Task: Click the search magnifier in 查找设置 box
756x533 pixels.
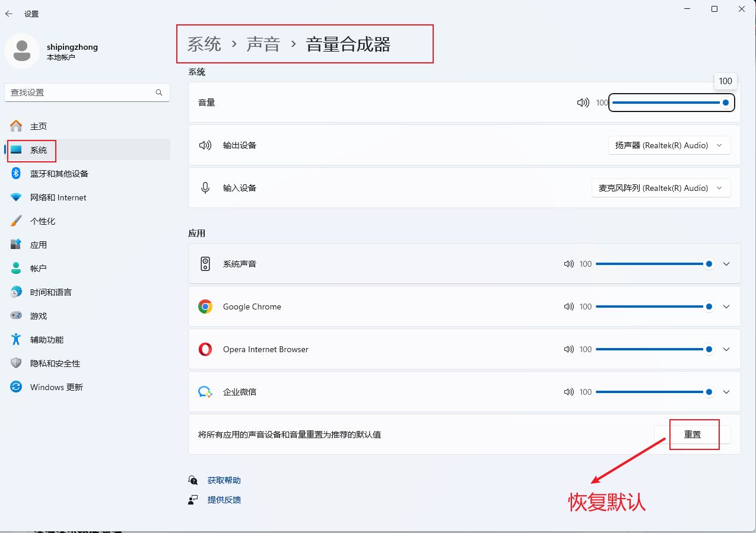Action: (159, 92)
